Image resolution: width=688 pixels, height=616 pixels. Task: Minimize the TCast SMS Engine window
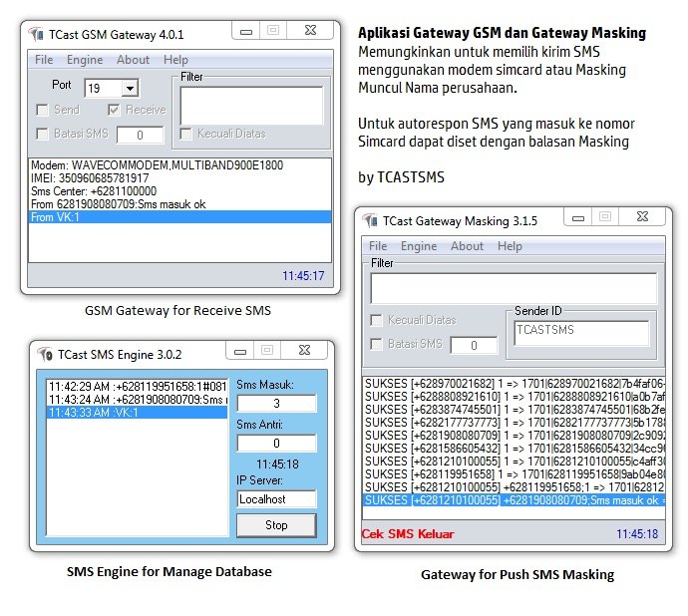240,351
